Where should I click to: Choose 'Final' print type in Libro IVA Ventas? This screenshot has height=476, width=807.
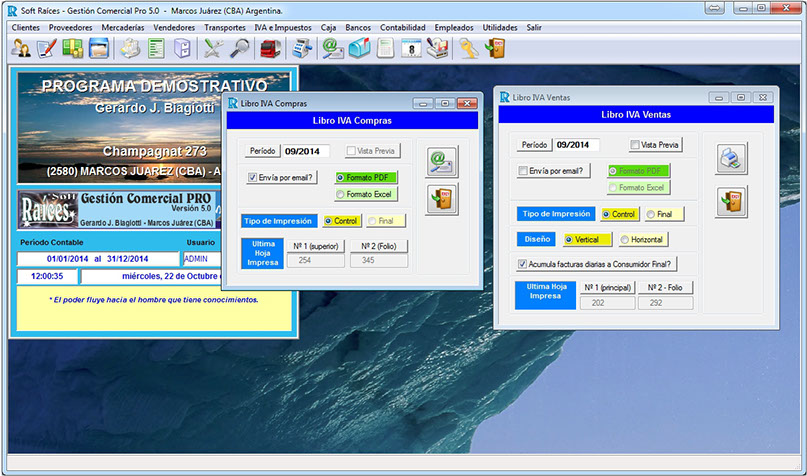[x=651, y=214]
